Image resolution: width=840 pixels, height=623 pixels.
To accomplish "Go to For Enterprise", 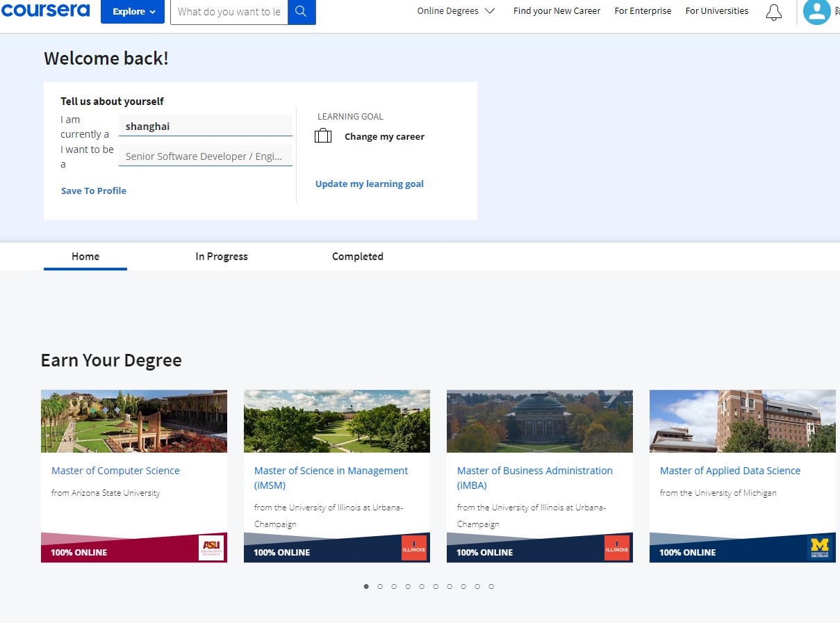I will (643, 11).
